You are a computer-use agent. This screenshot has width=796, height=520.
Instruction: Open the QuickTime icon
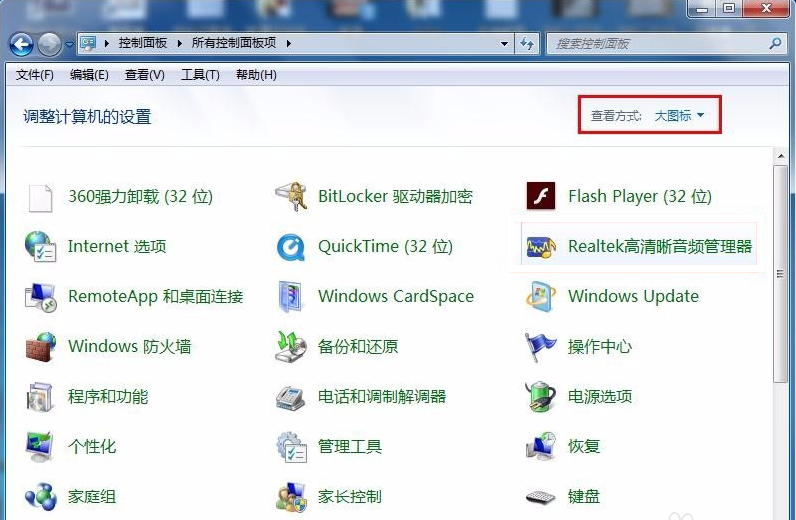click(291, 247)
